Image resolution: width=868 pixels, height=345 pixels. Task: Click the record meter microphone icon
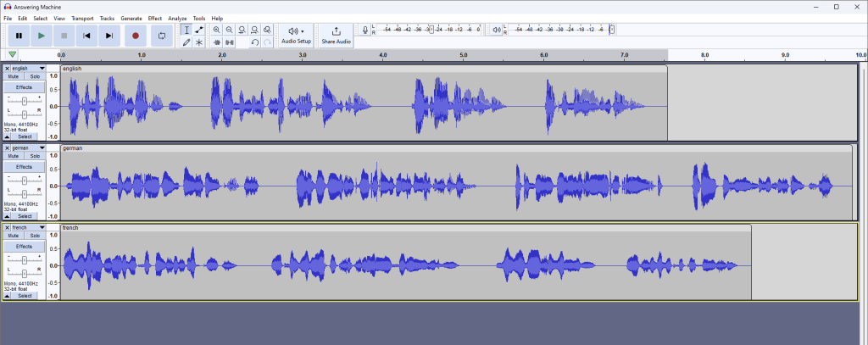pyautogui.click(x=364, y=30)
